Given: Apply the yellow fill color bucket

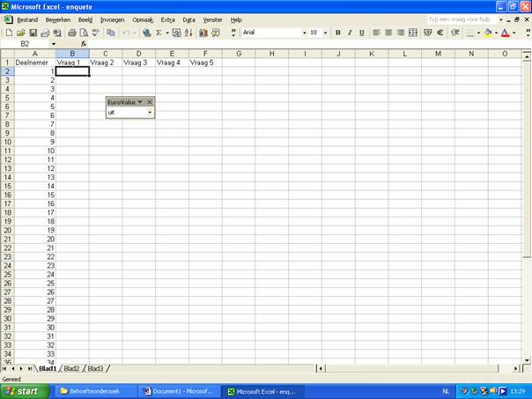Looking at the screenshot, I should click(488, 33).
